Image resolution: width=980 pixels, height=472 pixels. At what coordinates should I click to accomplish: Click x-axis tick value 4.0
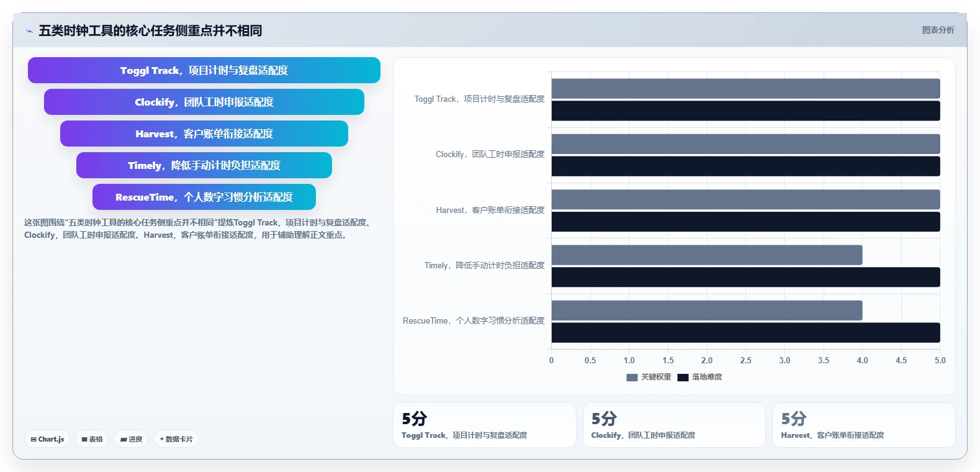(x=862, y=360)
